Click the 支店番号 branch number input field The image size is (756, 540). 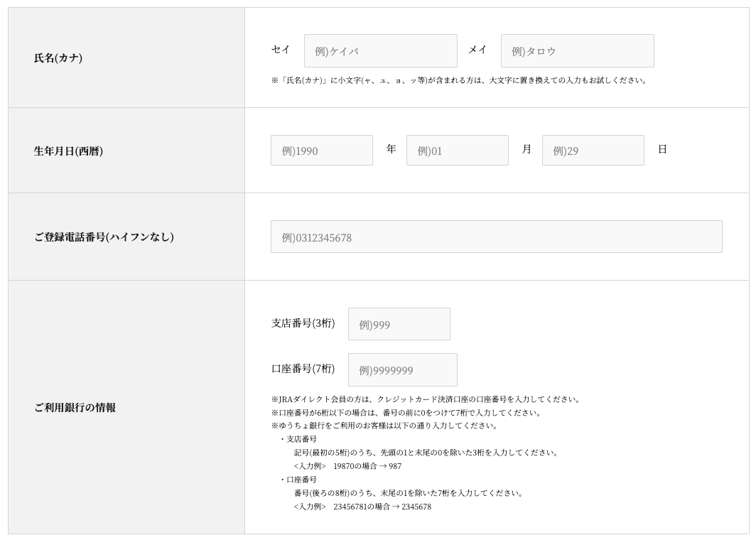(x=399, y=324)
